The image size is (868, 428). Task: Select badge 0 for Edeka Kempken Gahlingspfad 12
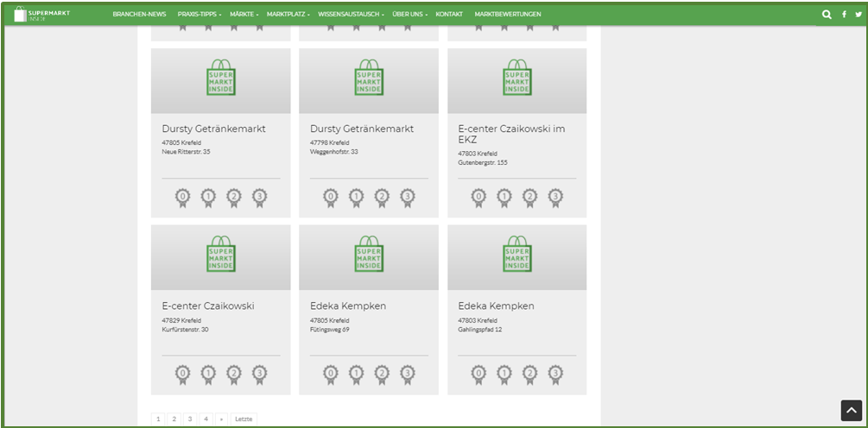click(478, 374)
